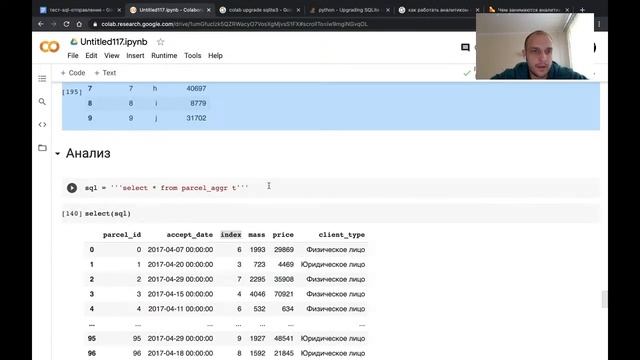This screenshot has width=640, height=360.
Task: Run the sql select cell
Action: [x=72, y=188]
